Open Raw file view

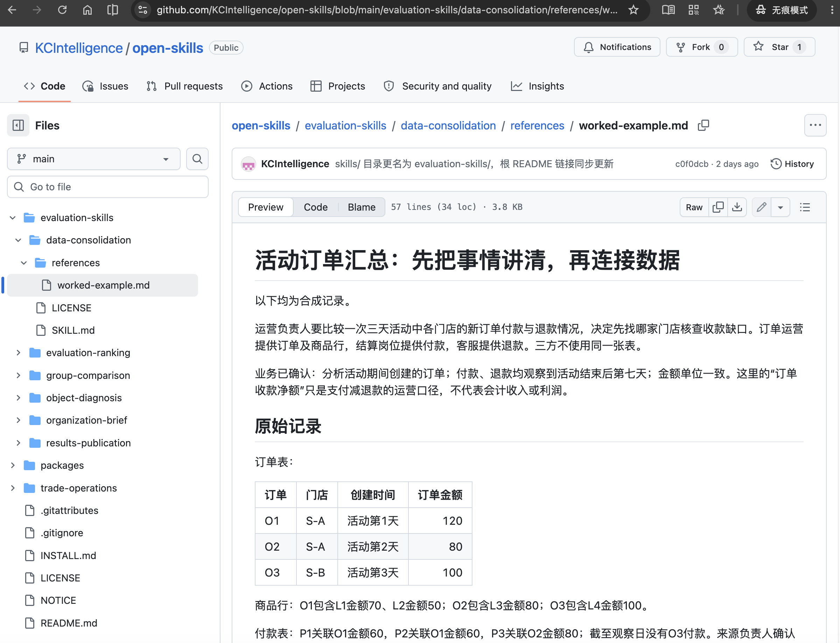pyautogui.click(x=694, y=207)
